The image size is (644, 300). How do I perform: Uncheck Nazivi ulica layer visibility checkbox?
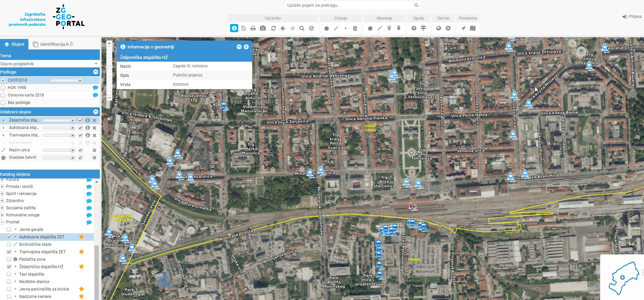(x=80, y=150)
